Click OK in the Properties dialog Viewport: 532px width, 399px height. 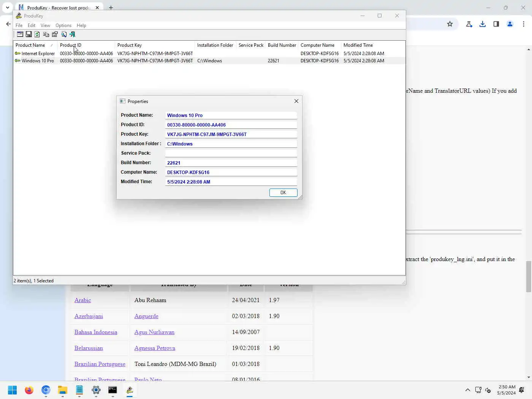[x=283, y=193]
